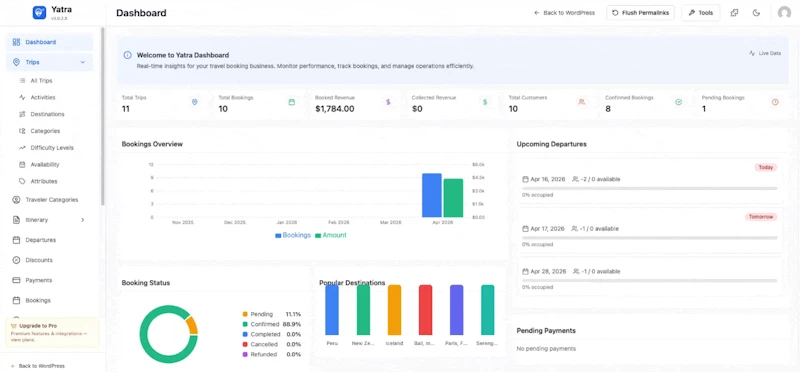Open Attributes submenu item

44,181
